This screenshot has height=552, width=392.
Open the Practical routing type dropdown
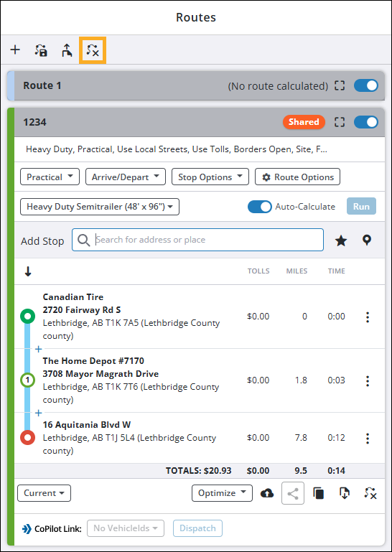pos(50,177)
